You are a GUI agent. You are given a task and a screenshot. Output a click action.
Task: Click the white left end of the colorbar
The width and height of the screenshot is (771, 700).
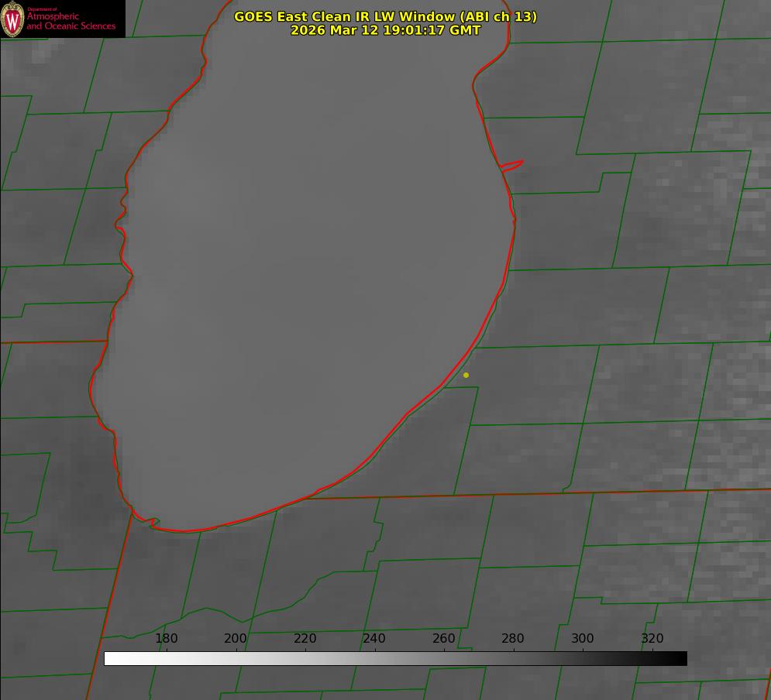(x=110, y=658)
